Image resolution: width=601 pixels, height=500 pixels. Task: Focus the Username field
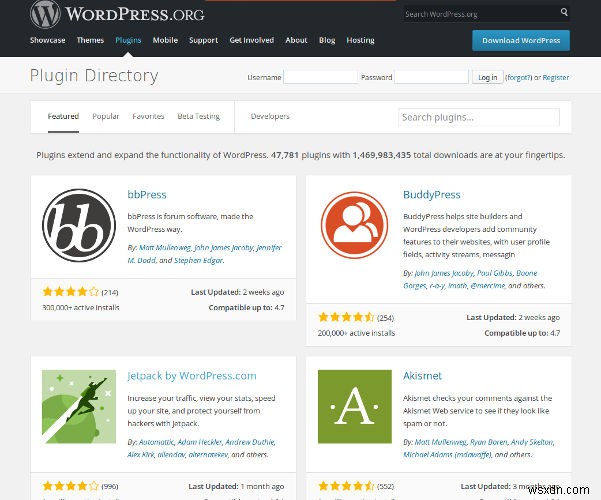(x=320, y=77)
